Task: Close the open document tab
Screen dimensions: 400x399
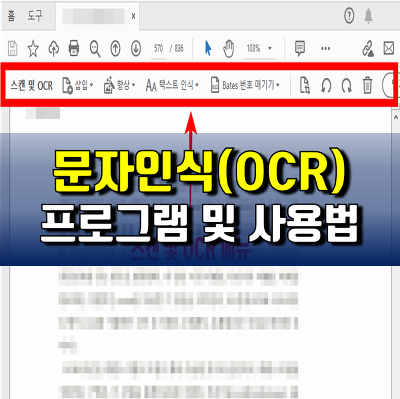Action: pos(133,16)
